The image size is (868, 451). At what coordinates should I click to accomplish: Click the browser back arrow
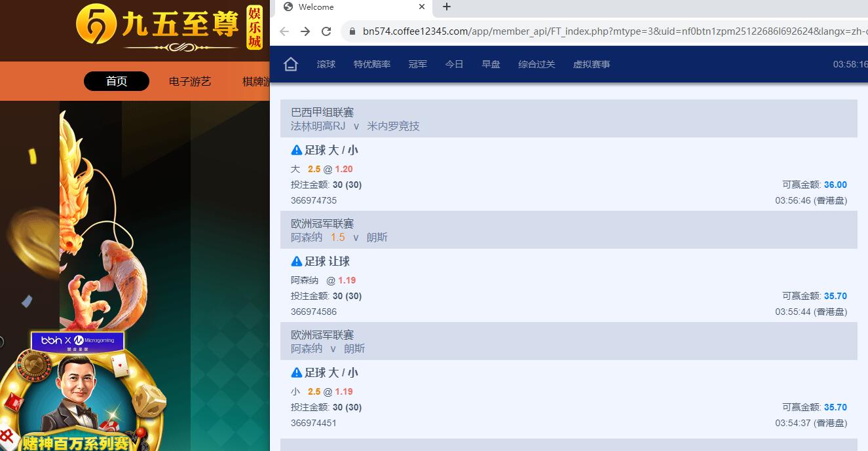[x=284, y=31]
